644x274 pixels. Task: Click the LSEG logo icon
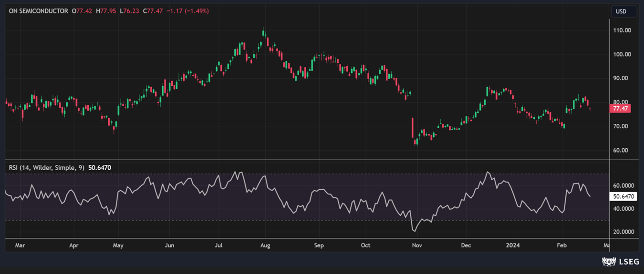(608, 261)
